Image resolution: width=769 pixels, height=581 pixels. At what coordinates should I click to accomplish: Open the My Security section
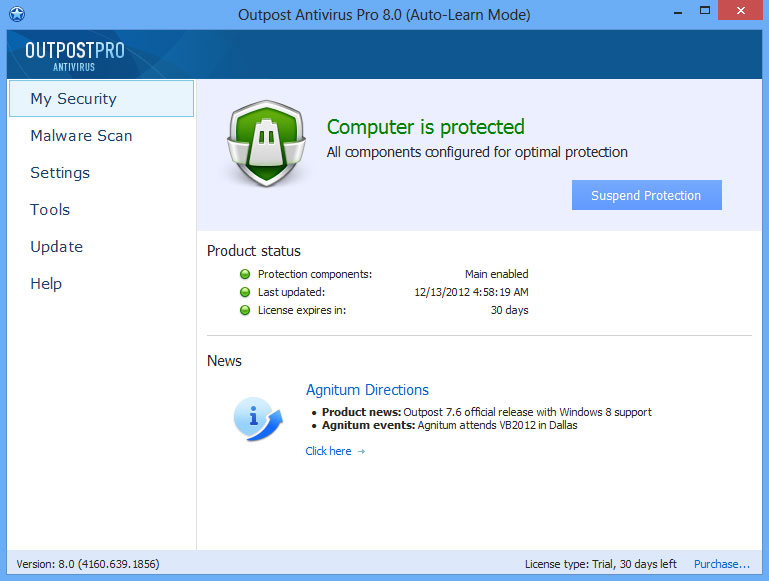102,99
